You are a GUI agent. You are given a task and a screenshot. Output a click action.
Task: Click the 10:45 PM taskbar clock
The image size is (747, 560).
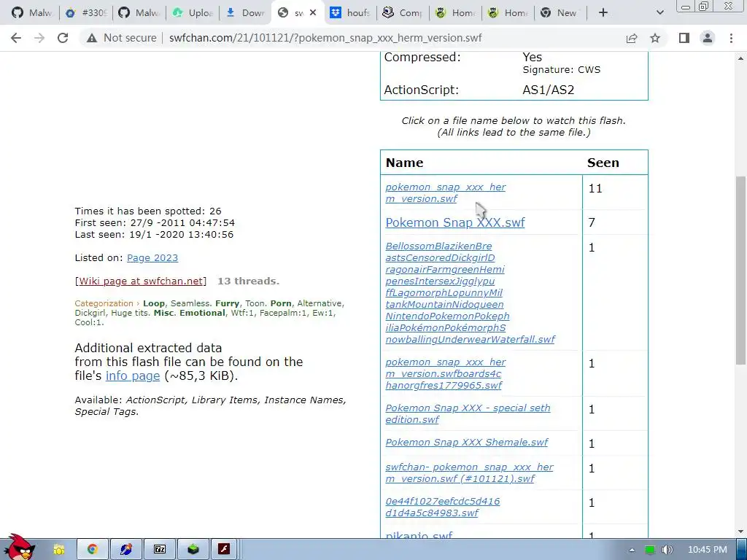point(708,550)
